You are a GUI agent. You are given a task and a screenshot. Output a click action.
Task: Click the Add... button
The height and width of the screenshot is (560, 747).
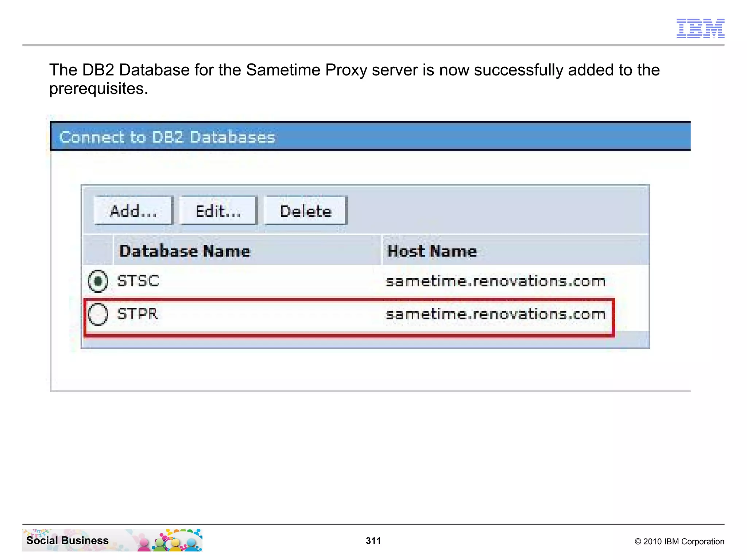133,211
